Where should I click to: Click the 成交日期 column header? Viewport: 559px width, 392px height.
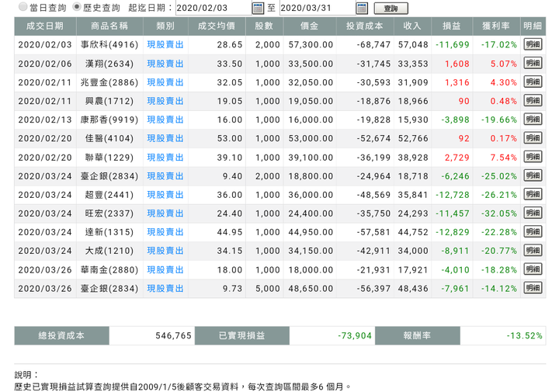45,26
